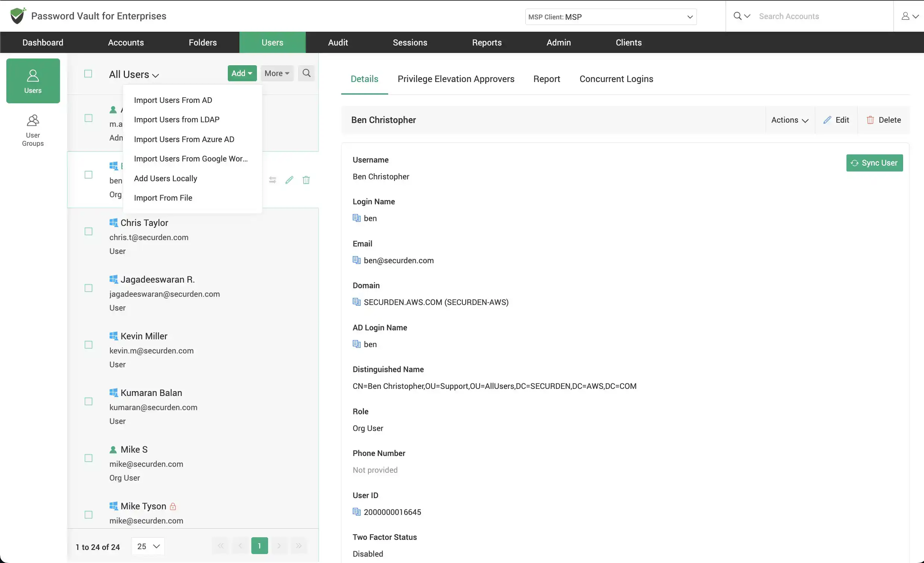The image size is (924, 563).
Task: Switch to the Report tab
Action: [546, 79]
